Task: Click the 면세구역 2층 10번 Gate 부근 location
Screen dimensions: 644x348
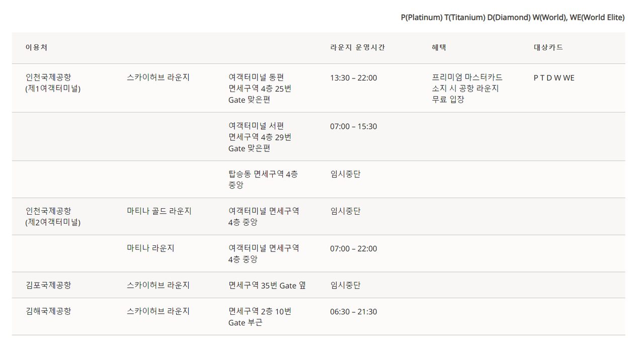Action: [260, 317]
